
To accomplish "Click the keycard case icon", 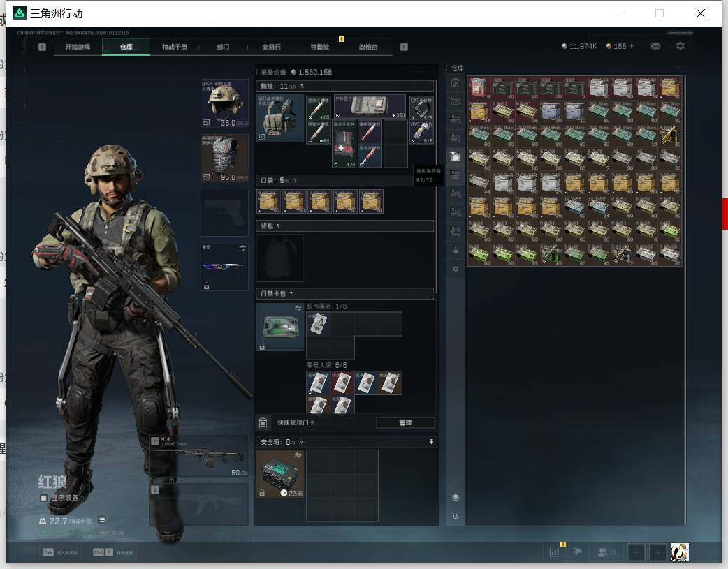I will (280, 327).
